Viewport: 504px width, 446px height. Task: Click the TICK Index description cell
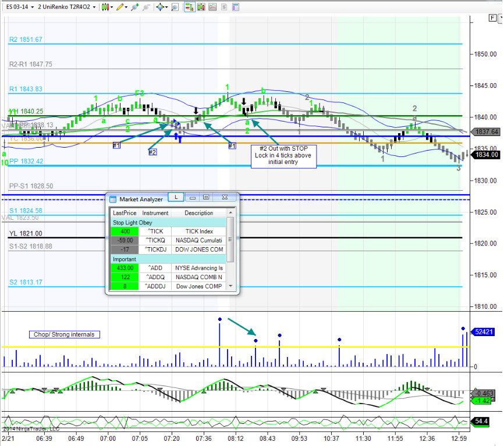coord(199,231)
